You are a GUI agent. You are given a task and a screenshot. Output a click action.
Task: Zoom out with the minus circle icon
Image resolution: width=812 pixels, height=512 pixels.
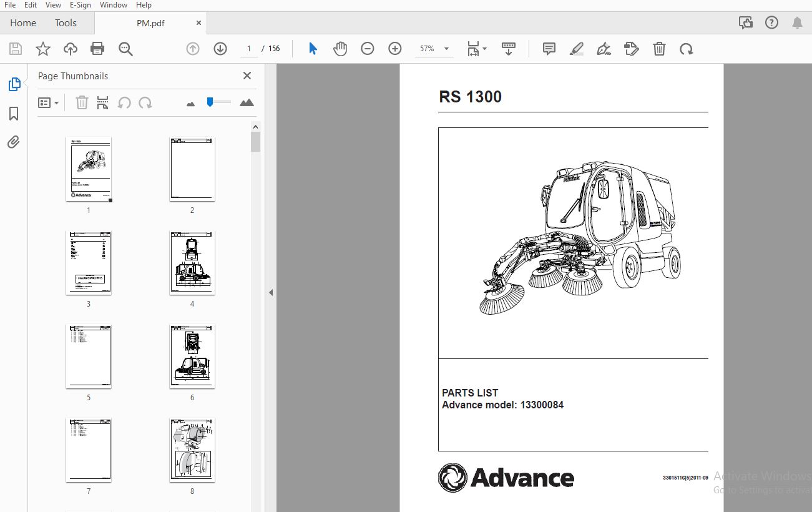[x=368, y=49]
